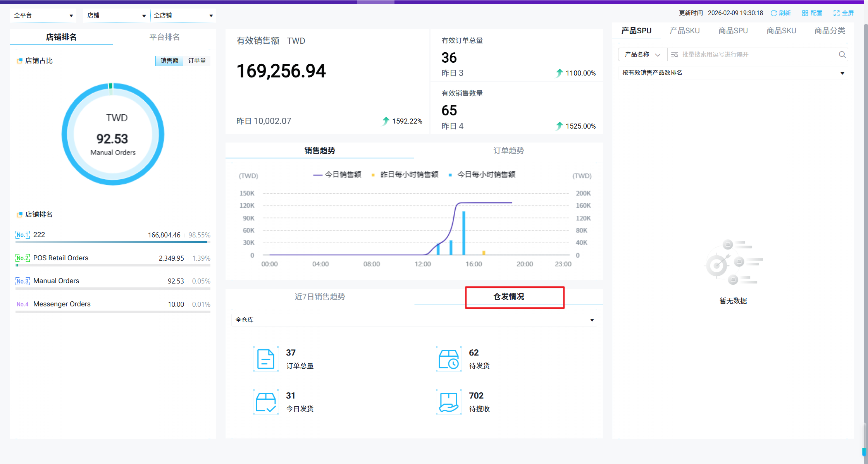Click the search magnifier icon

click(x=842, y=55)
